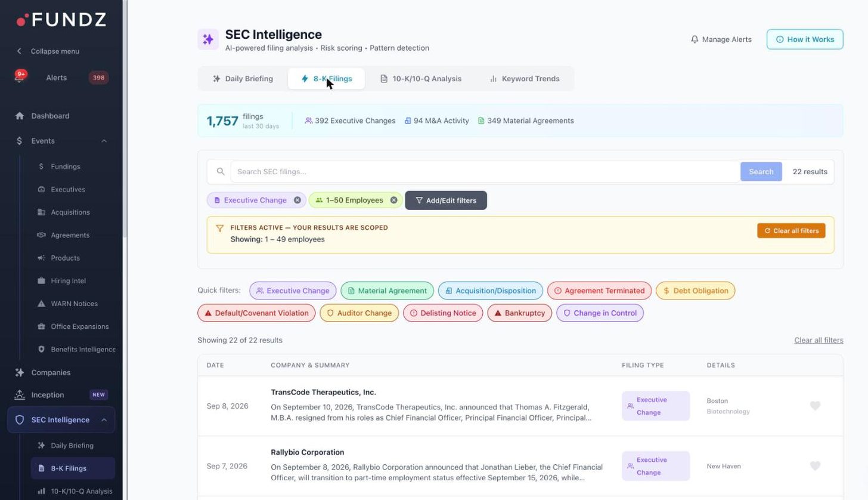
Task: Toggle the Debt Obligation quick filter
Action: pos(696,291)
